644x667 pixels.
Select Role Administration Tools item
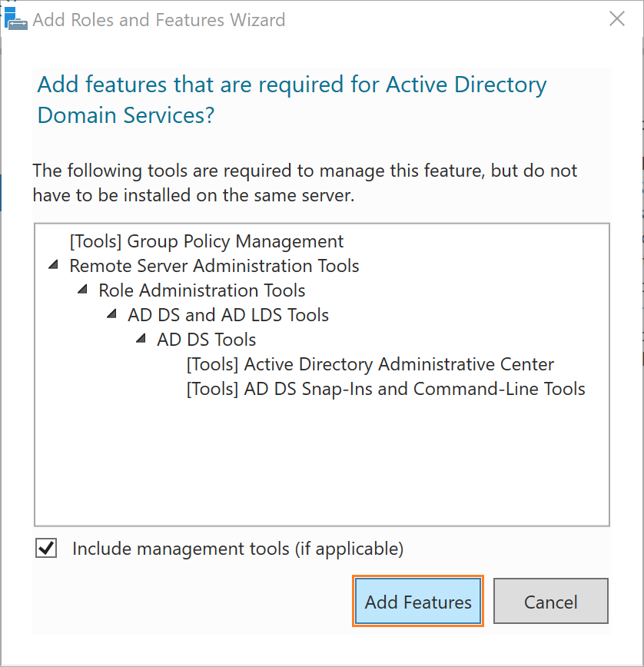pos(202,290)
